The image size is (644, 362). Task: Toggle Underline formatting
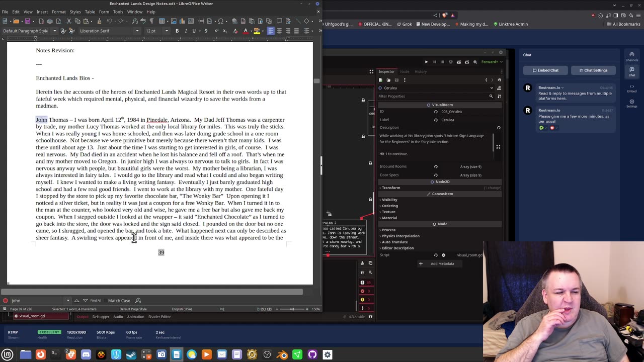[194, 31]
